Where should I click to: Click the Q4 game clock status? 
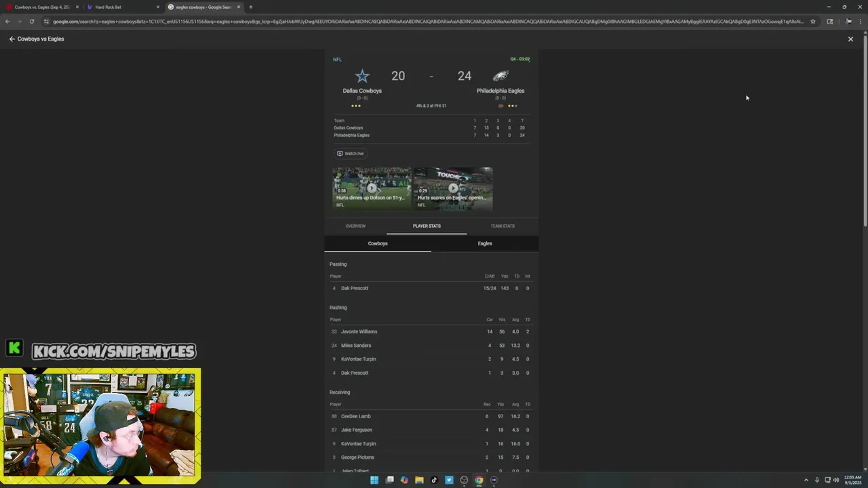pyautogui.click(x=520, y=59)
